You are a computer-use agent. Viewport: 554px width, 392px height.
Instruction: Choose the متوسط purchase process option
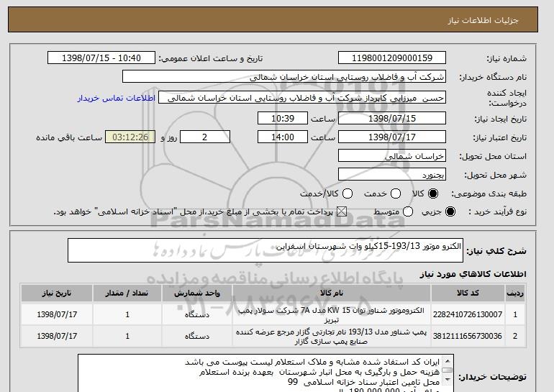coord(408,211)
